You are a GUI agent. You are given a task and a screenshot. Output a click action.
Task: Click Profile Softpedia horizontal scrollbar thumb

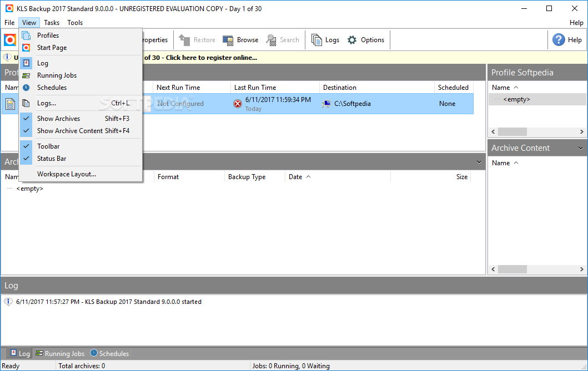(x=512, y=132)
